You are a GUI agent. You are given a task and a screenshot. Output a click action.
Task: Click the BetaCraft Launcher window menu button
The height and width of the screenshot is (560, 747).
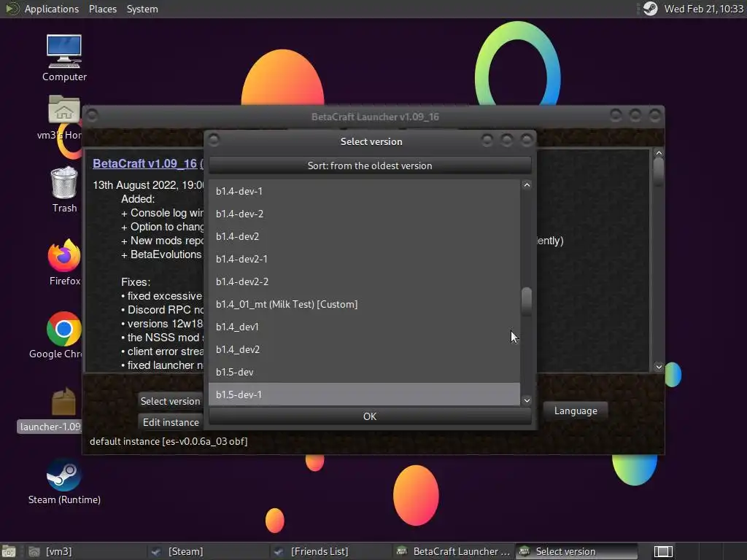click(x=93, y=116)
